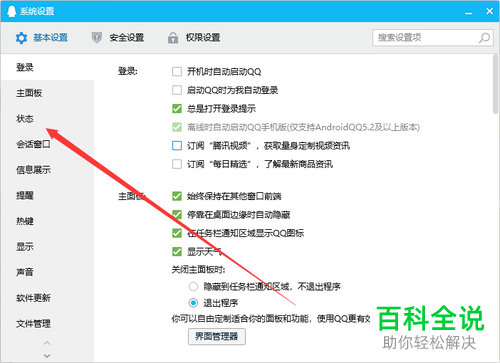500x363 pixels.
Task: Select 显示 in the sidebar
Action: coord(47,247)
